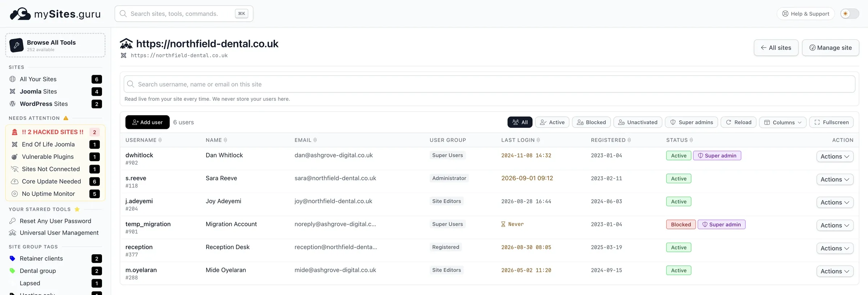Click the user search magnifier icon
The image size is (868, 295).
click(131, 84)
